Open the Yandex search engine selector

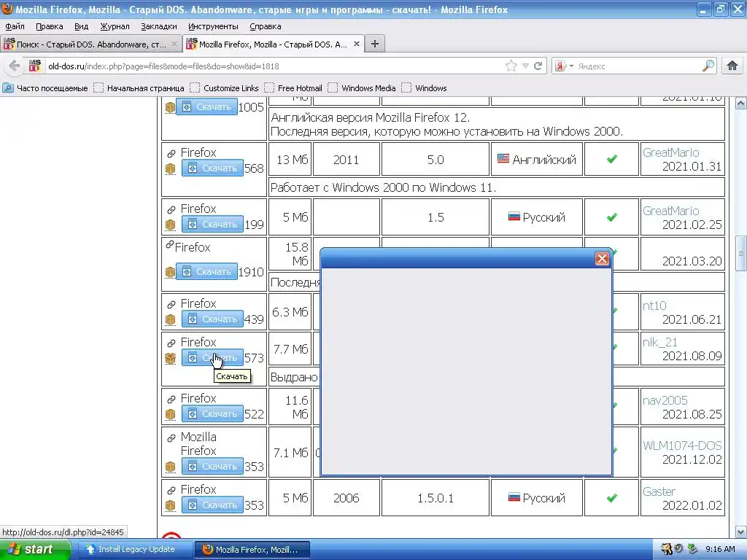[564, 66]
